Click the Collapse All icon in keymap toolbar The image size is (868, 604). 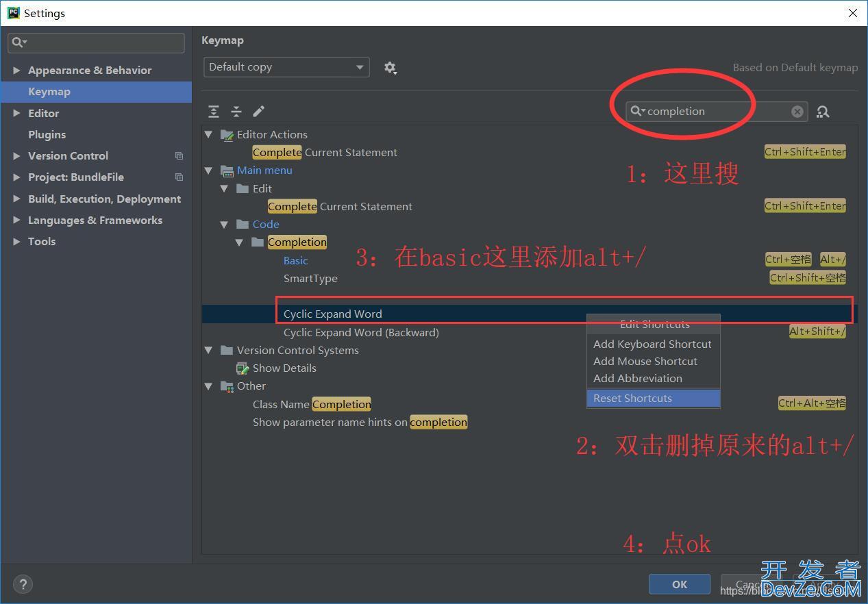pyautogui.click(x=236, y=112)
